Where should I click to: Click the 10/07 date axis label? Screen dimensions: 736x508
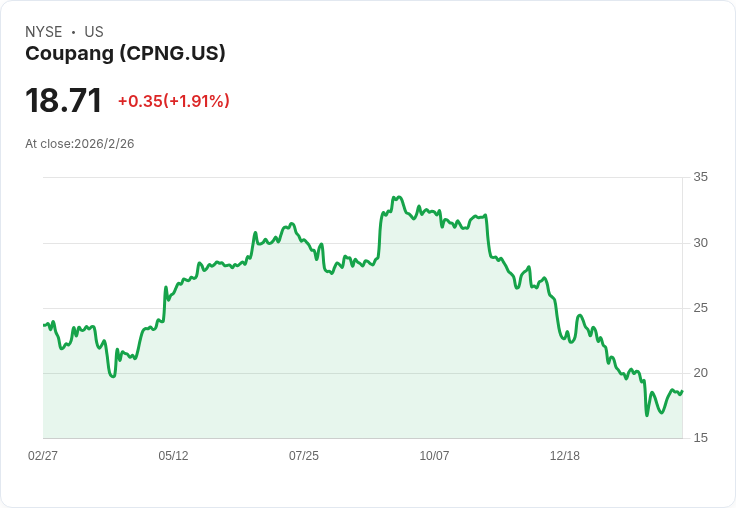point(434,455)
